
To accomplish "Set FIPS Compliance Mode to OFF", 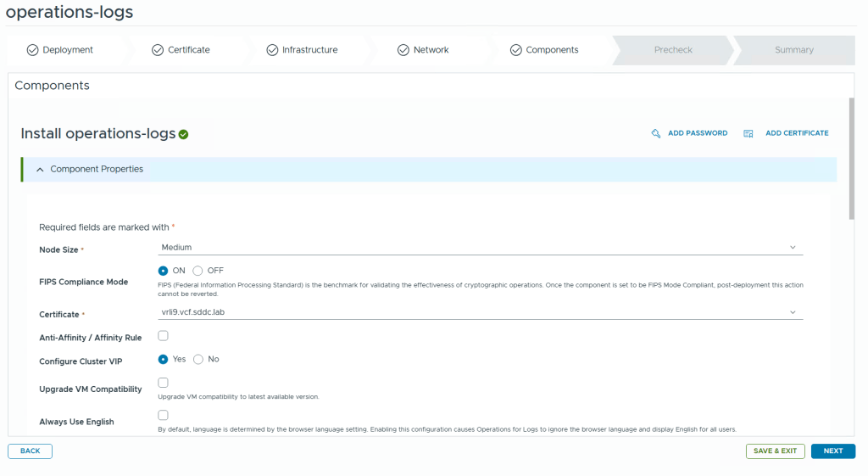I will pyautogui.click(x=198, y=271).
